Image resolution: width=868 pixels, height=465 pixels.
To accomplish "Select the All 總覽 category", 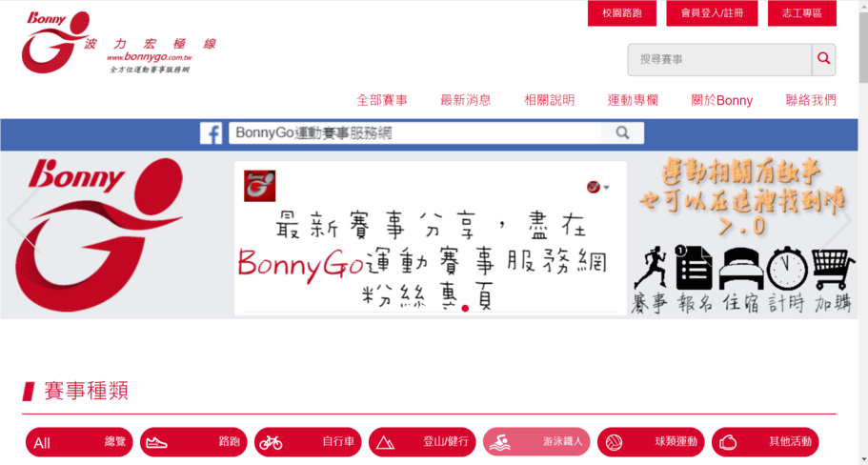I will pyautogui.click(x=79, y=442).
